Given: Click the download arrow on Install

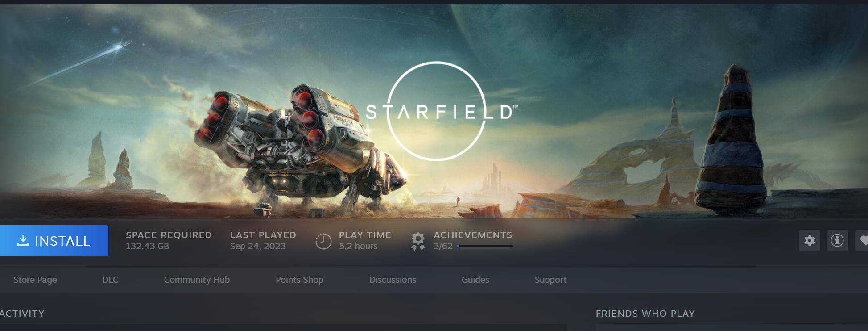Looking at the screenshot, I should click(23, 241).
